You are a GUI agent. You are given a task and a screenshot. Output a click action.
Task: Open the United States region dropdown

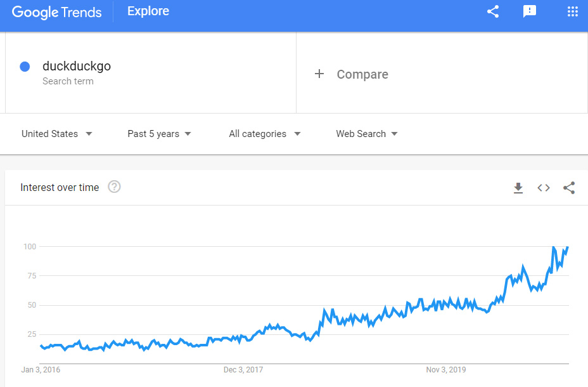(57, 134)
